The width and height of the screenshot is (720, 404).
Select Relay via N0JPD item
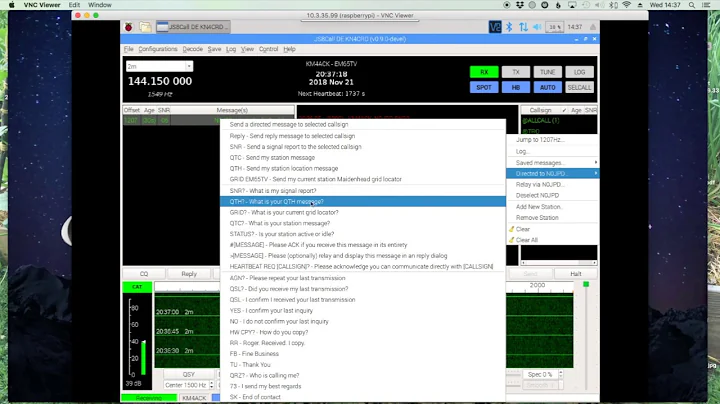click(x=553, y=185)
